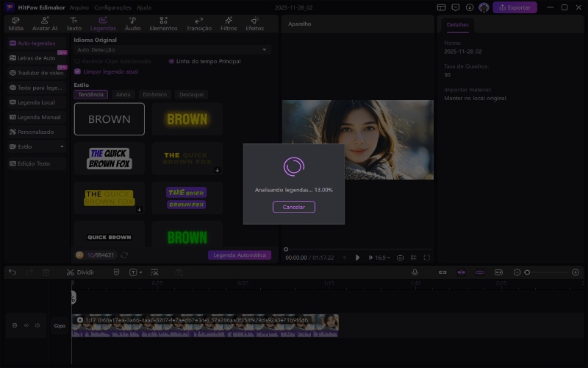Switch to the Áudio tool
This screenshot has width=588, height=368.
click(x=132, y=24)
